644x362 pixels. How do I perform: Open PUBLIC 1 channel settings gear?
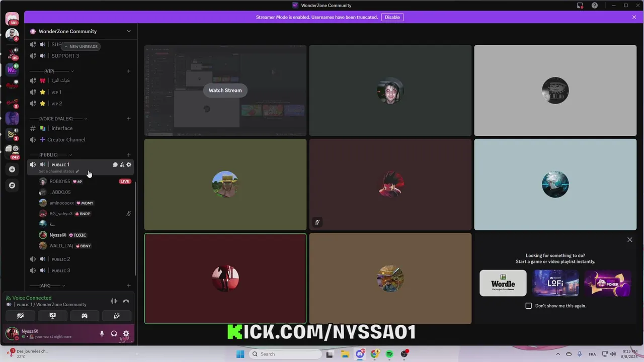pos(129,164)
